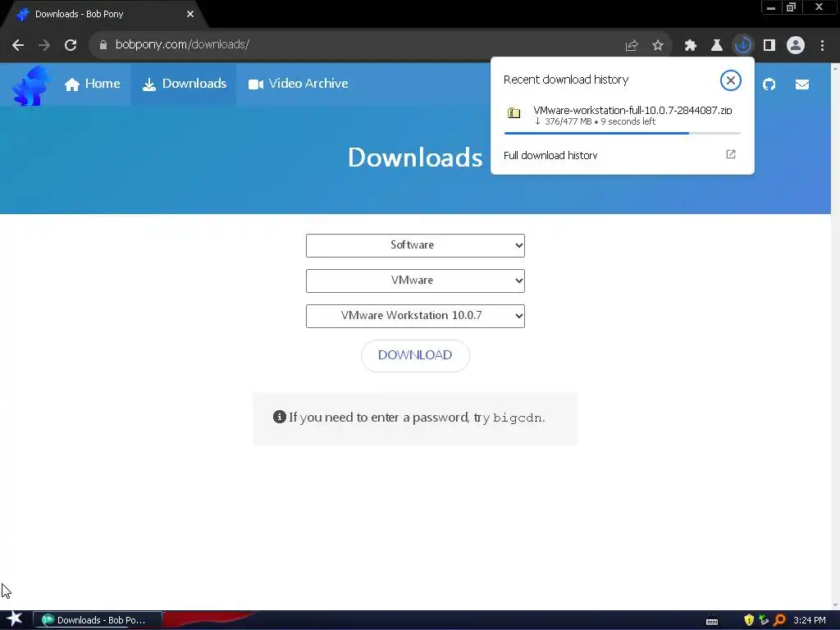Open the VMware vendor dropdown
Image resolution: width=840 pixels, height=630 pixels.
pos(415,281)
